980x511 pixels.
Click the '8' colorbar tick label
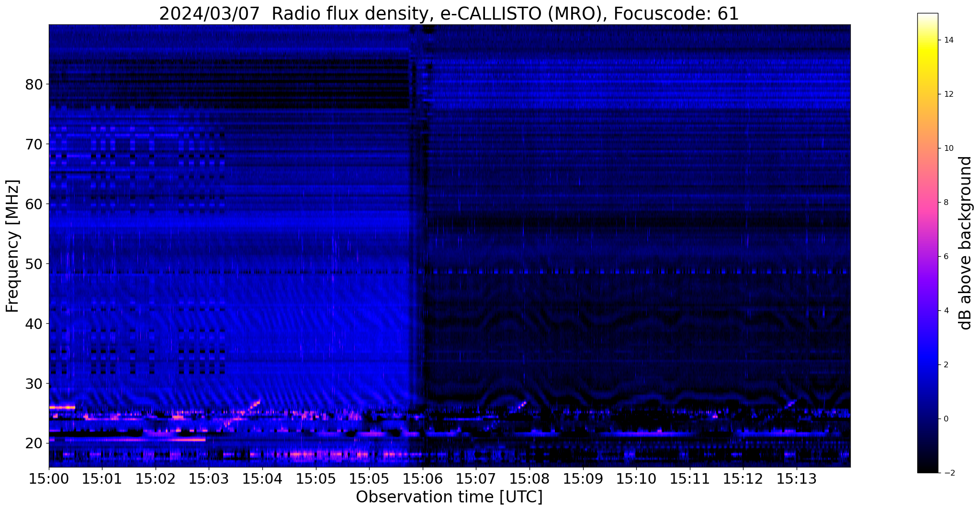tap(946, 203)
